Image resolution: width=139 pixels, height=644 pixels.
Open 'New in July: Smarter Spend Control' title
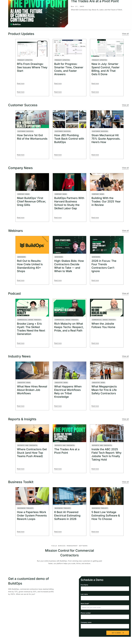[106, 69]
